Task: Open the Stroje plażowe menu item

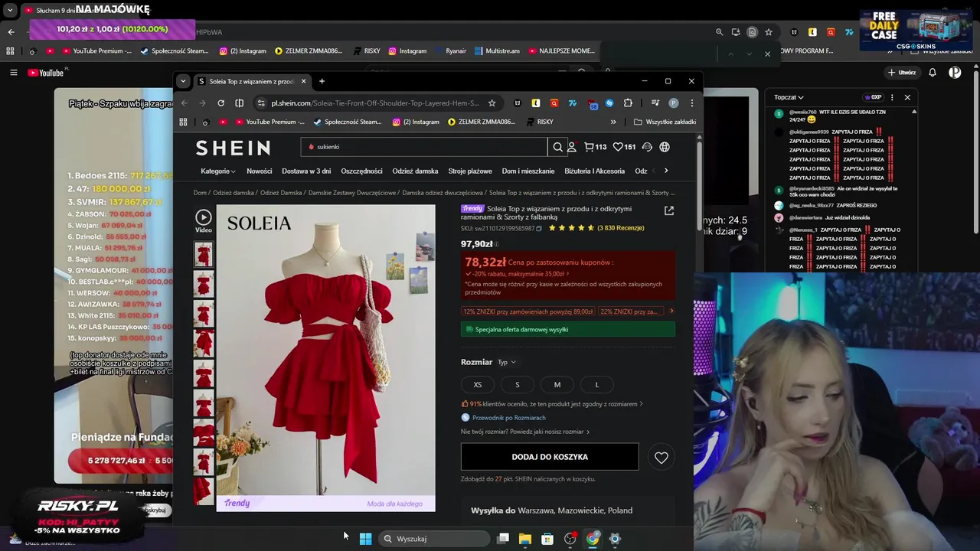Action: pyautogui.click(x=470, y=171)
